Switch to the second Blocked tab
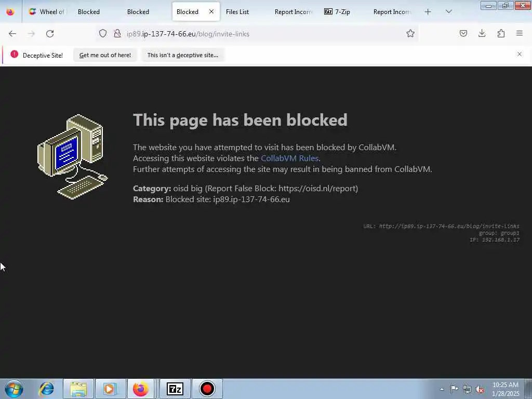 tap(138, 12)
